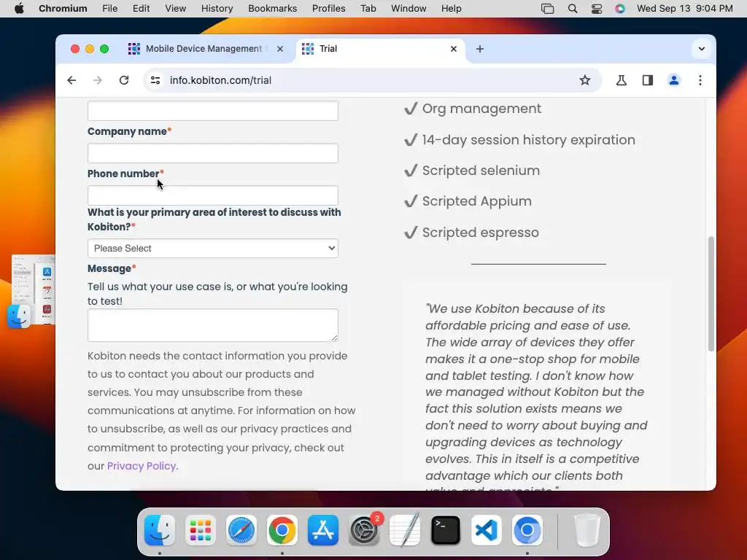Open the Chromium application menu
747x560 pixels.
[x=63, y=9]
